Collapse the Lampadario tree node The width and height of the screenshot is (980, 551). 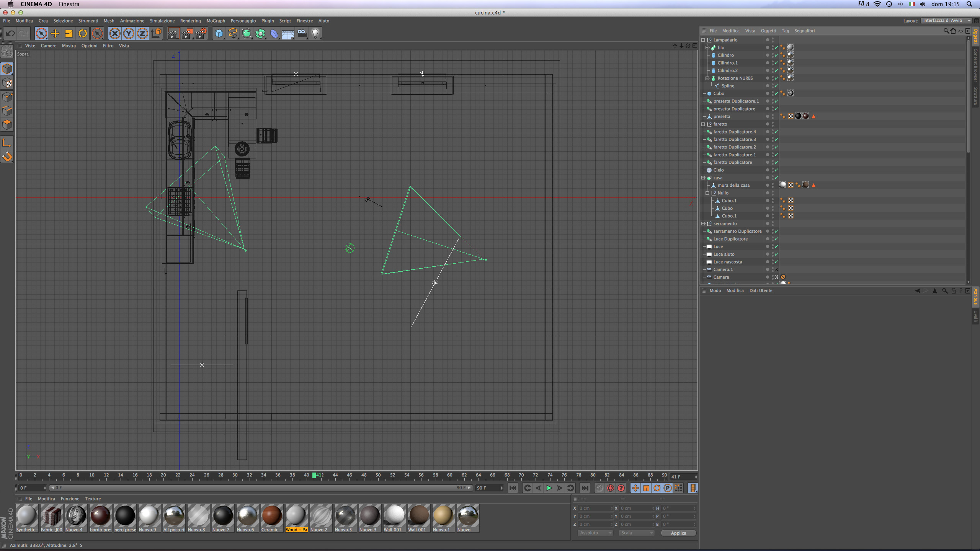point(703,40)
